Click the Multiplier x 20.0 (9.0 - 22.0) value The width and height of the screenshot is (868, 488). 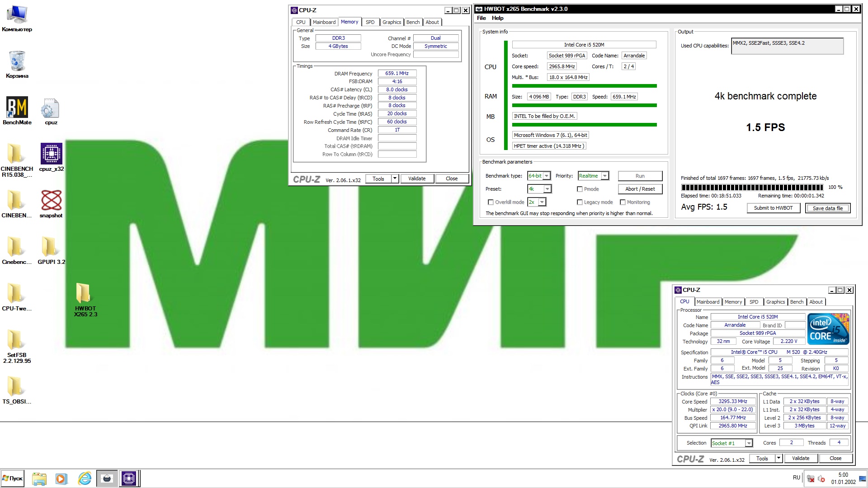[733, 409]
